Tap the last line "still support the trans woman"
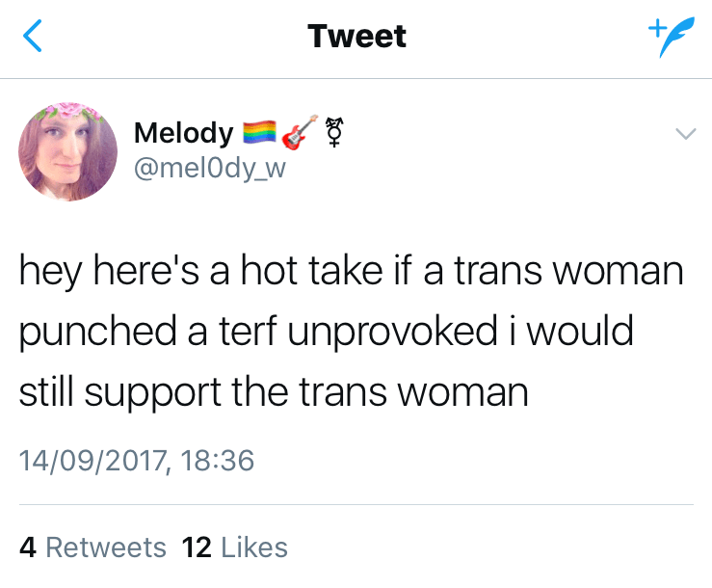Screen dimensions: 712x588 [x=274, y=393]
